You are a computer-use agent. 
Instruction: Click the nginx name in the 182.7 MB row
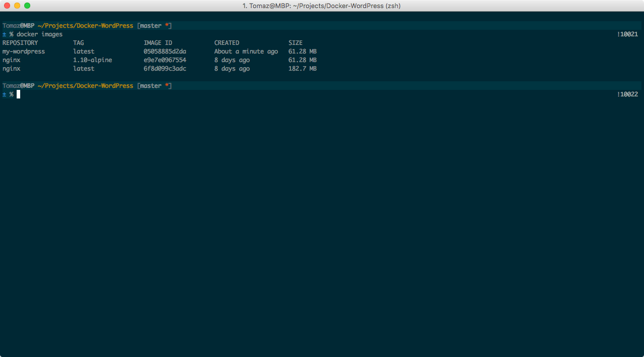point(12,69)
